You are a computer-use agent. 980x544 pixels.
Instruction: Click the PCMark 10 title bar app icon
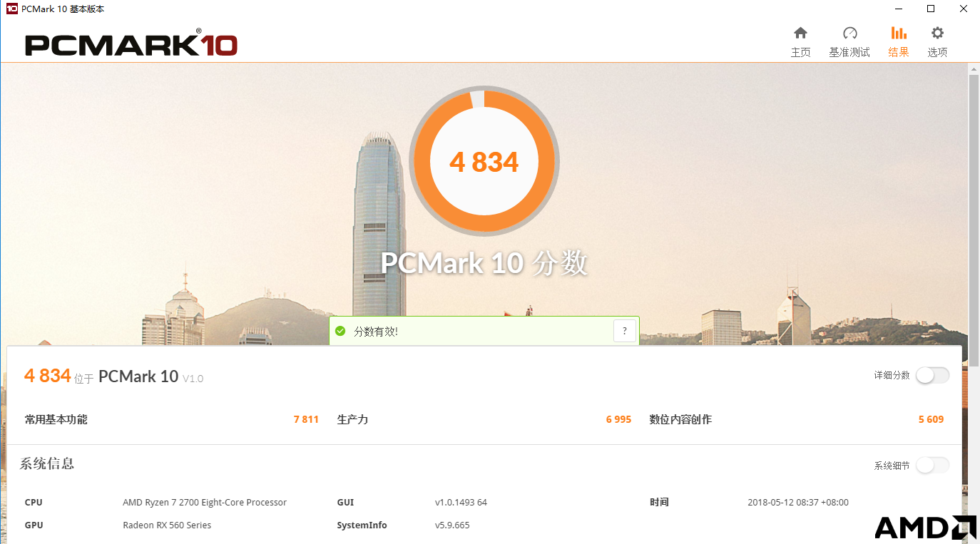11,9
